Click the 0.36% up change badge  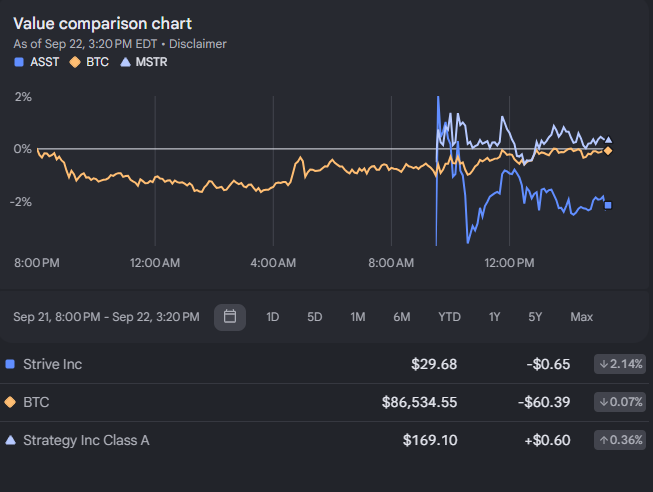click(620, 440)
